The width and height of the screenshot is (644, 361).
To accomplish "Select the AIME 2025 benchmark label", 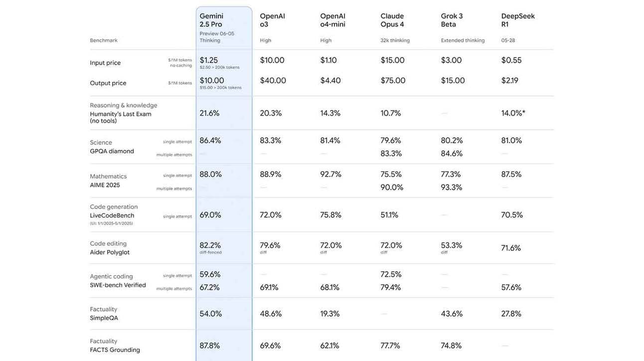I will pos(105,185).
